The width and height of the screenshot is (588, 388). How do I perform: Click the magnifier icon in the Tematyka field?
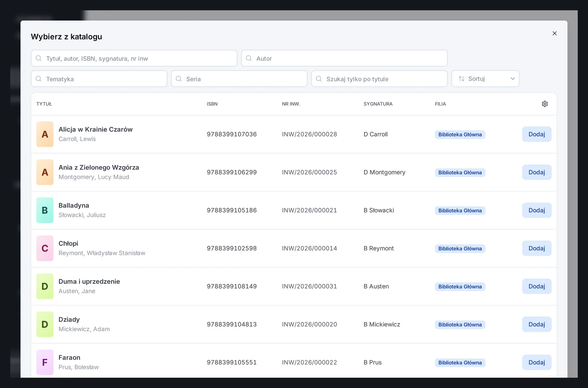(x=39, y=79)
